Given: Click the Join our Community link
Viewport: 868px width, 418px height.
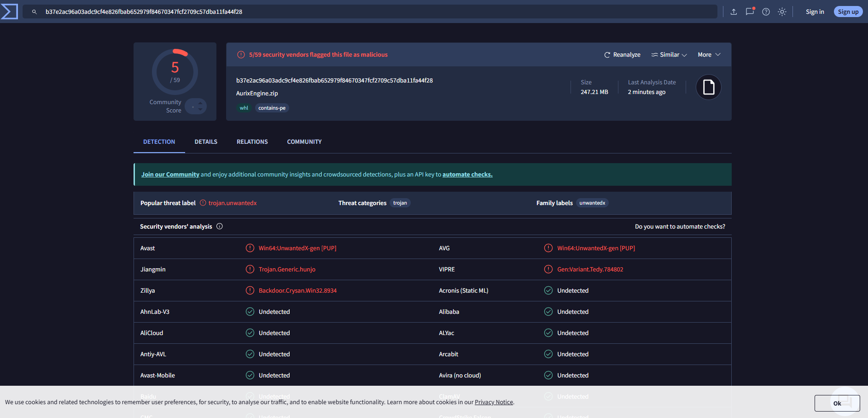Looking at the screenshot, I should point(170,174).
